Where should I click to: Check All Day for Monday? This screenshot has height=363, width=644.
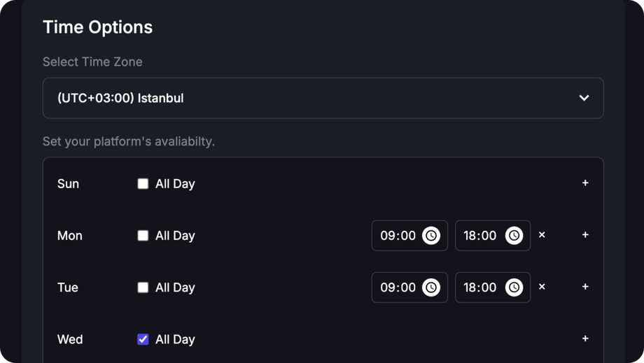(x=143, y=236)
